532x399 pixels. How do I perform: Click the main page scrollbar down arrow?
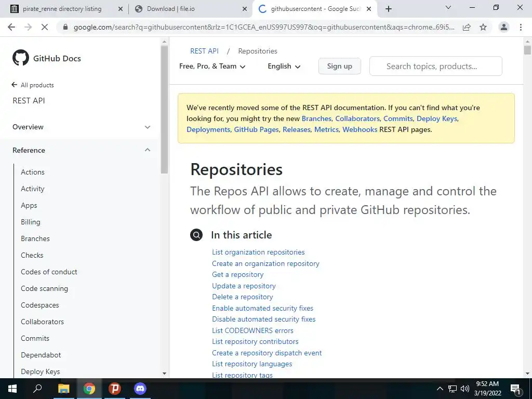(527, 374)
